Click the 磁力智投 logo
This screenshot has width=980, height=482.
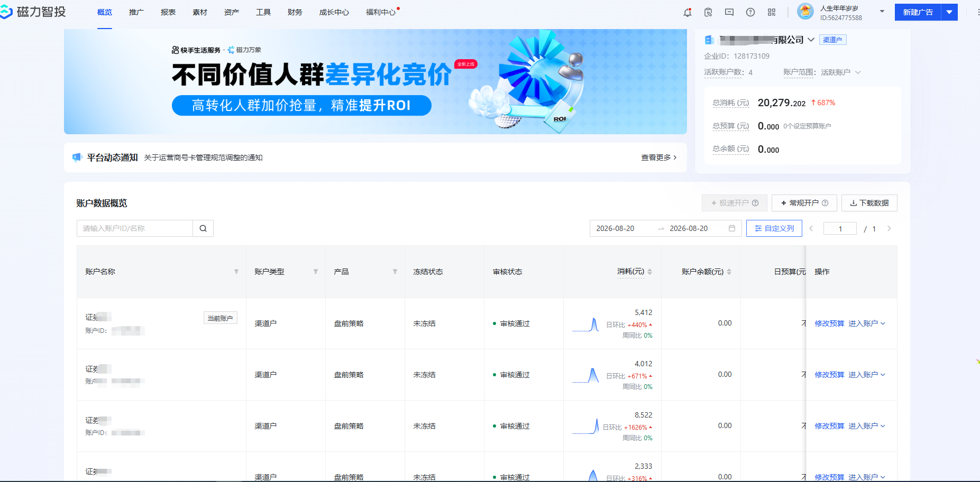click(33, 12)
